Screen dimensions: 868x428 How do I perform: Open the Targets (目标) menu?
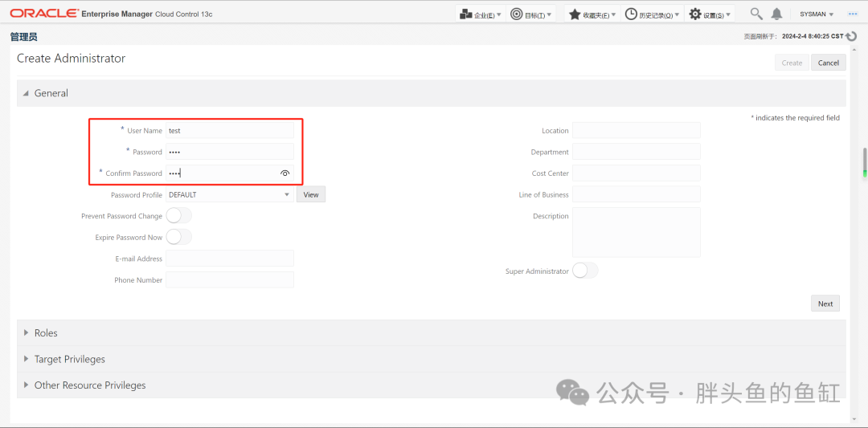531,14
